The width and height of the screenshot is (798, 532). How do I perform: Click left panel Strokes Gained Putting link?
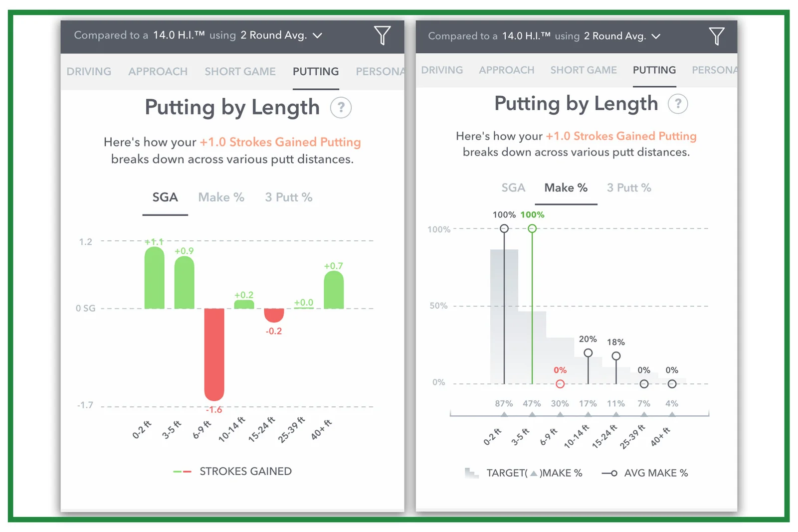(x=280, y=142)
